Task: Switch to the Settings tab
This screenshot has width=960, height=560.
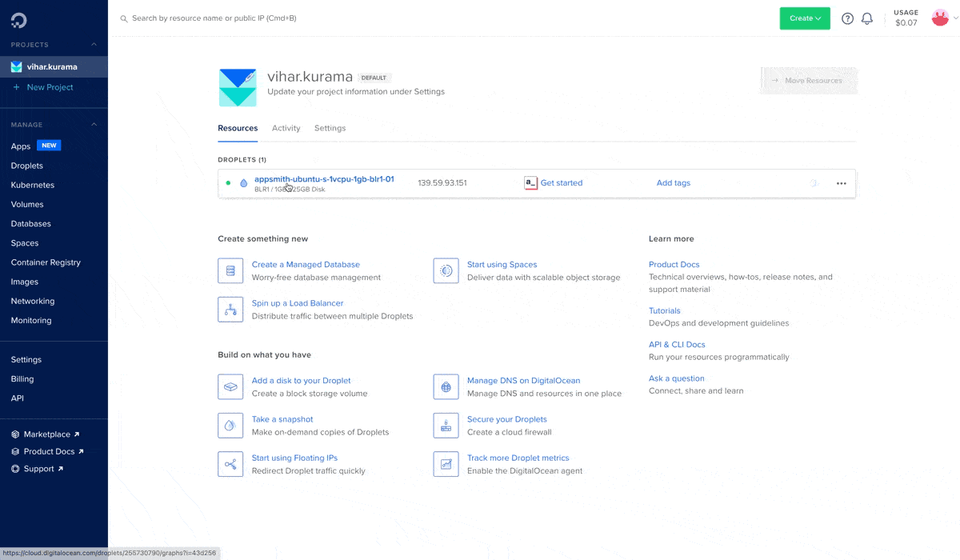Action: pos(330,128)
